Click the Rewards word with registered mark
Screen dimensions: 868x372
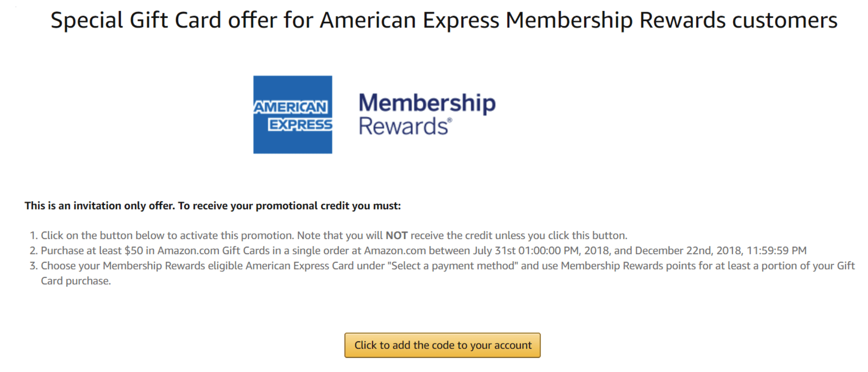click(405, 126)
